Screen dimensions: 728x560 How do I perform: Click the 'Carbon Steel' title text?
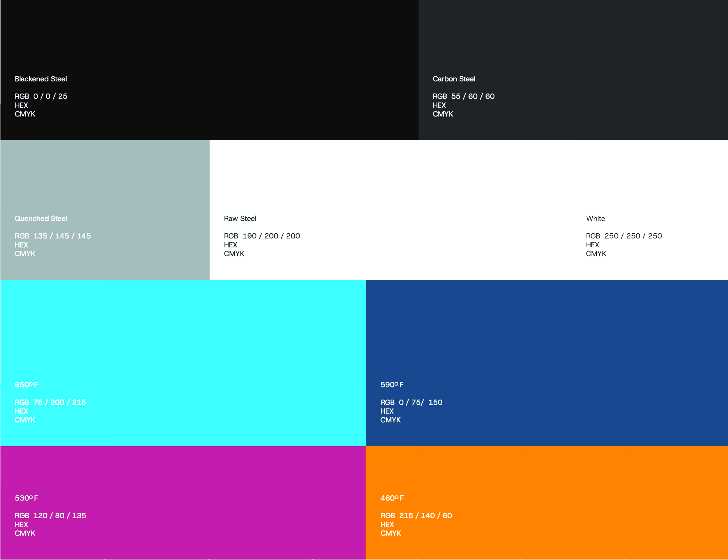tap(454, 79)
